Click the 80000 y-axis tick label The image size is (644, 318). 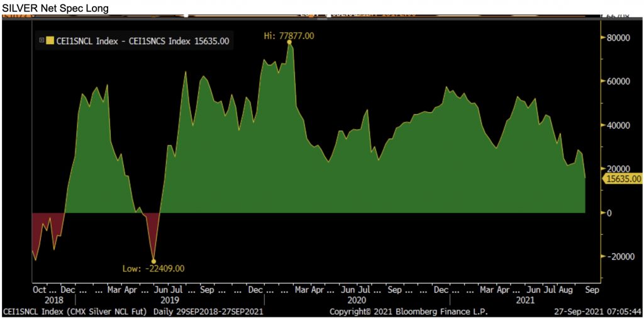tap(618, 38)
